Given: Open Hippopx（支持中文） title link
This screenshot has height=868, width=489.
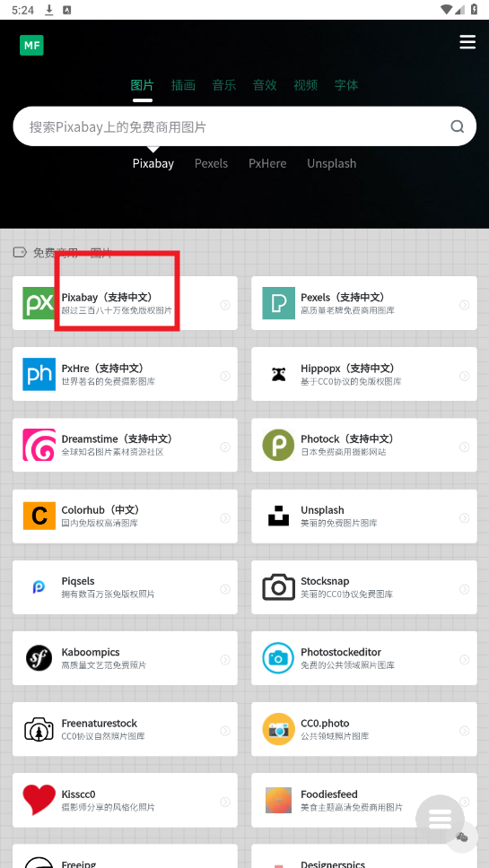Looking at the screenshot, I should pyautogui.click(x=348, y=369).
